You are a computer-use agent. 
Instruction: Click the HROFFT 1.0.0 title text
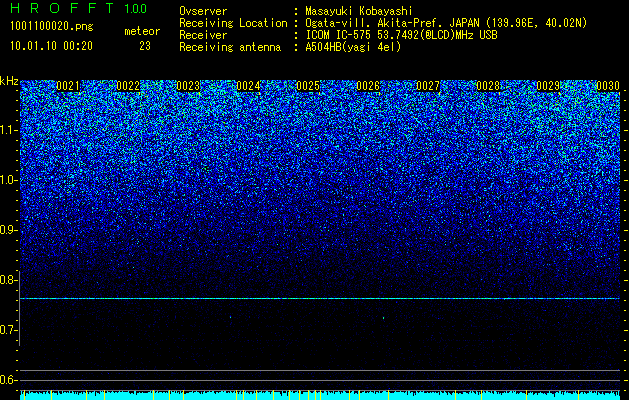click(78, 8)
